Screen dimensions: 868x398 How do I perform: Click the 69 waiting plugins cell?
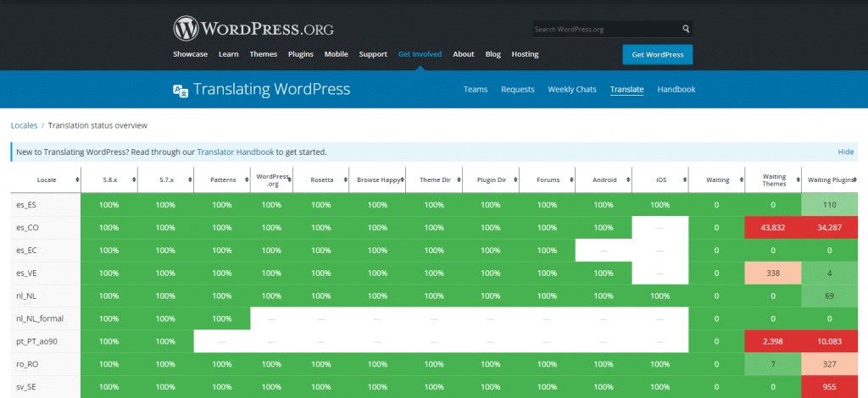click(829, 296)
